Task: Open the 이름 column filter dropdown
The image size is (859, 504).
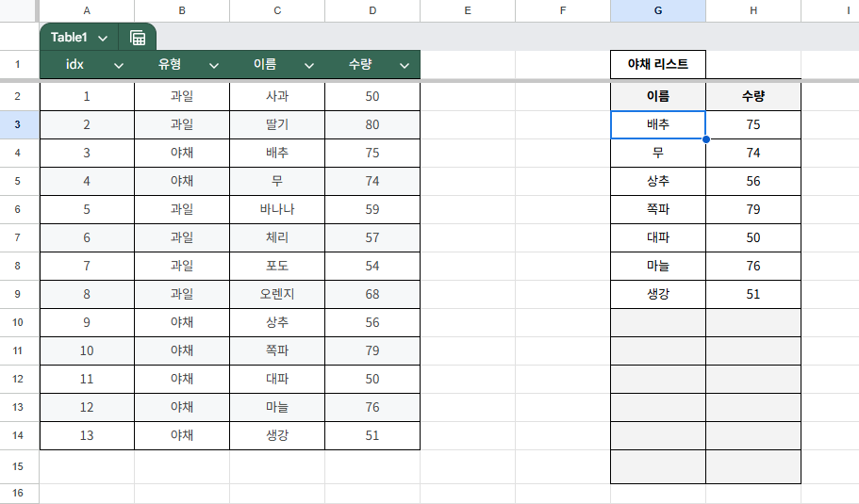Action: point(309,66)
